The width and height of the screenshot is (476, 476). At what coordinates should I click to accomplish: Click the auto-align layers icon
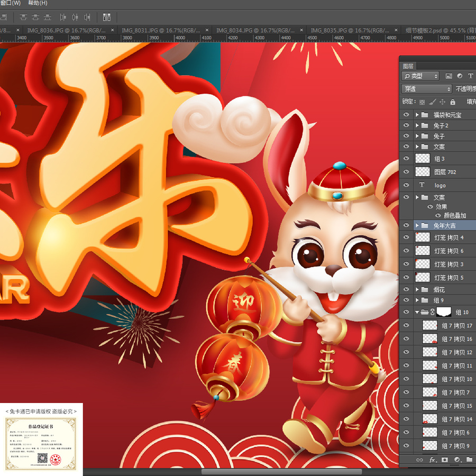(x=106, y=17)
